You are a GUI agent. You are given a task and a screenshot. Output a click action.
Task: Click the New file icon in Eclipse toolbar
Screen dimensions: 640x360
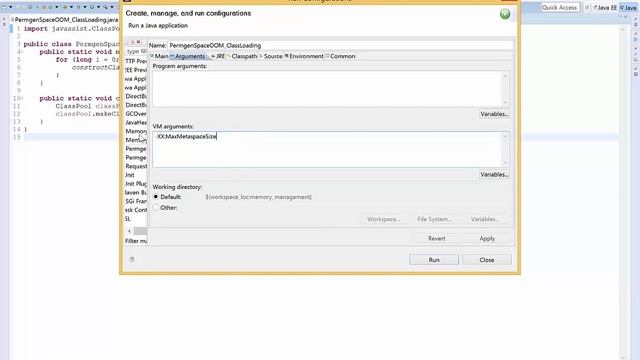click(4, 7)
